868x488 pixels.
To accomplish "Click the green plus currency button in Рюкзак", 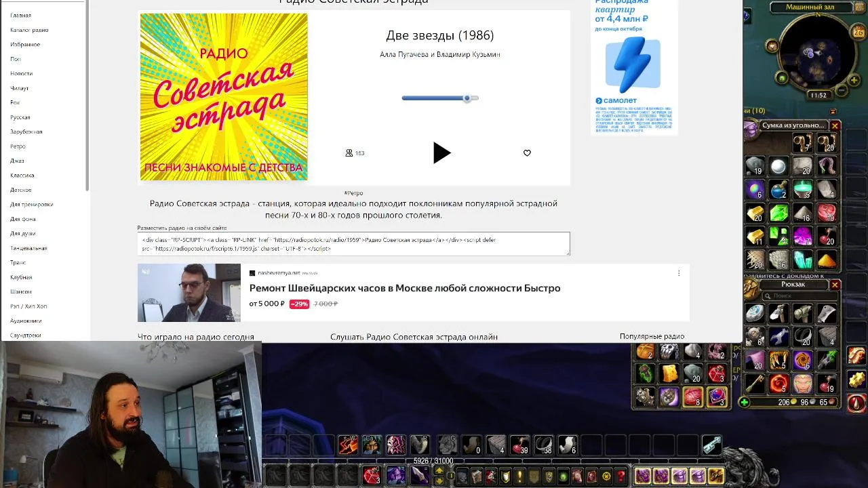I will [745, 403].
